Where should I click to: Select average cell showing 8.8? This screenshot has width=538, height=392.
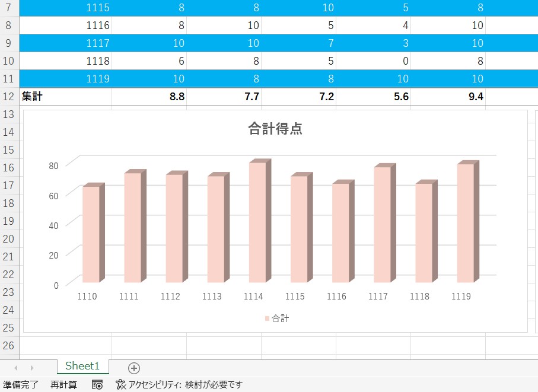(x=149, y=97)
